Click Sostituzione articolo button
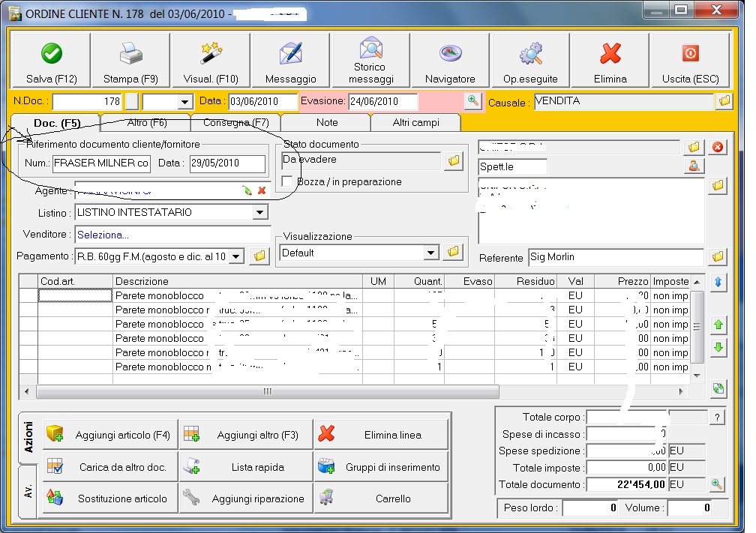This screenshot has height=533, width=756. point(110,499)
